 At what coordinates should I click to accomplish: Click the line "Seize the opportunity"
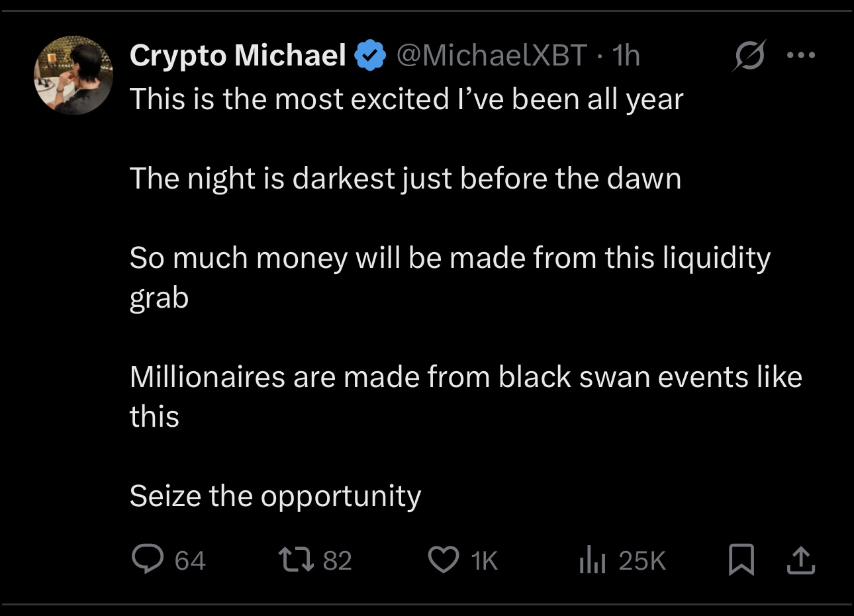(x=275, y=496)
